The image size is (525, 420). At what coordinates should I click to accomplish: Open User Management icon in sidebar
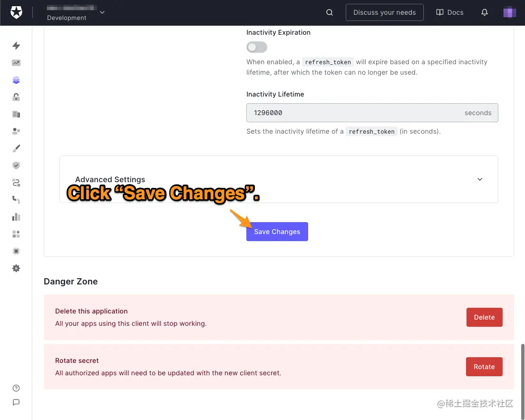16,131
